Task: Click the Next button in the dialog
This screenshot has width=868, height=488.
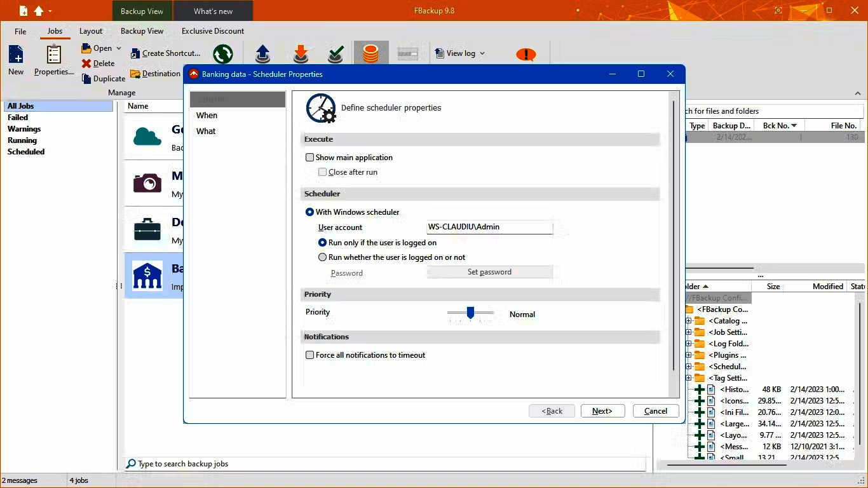Action: (x=602, y=411)
